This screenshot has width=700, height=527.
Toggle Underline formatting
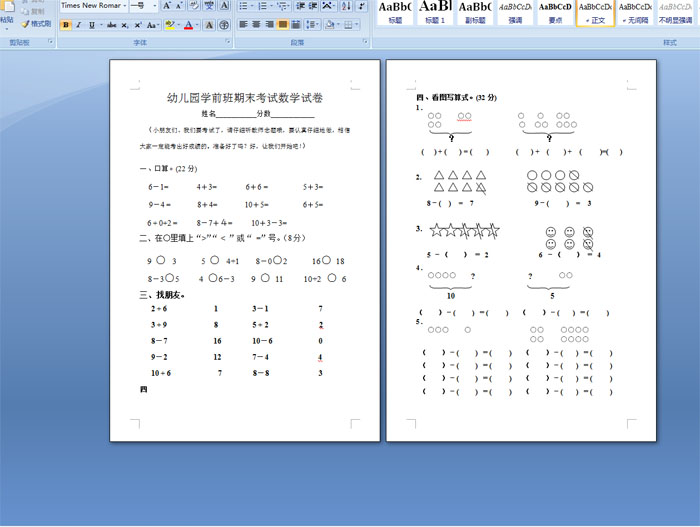92,25
